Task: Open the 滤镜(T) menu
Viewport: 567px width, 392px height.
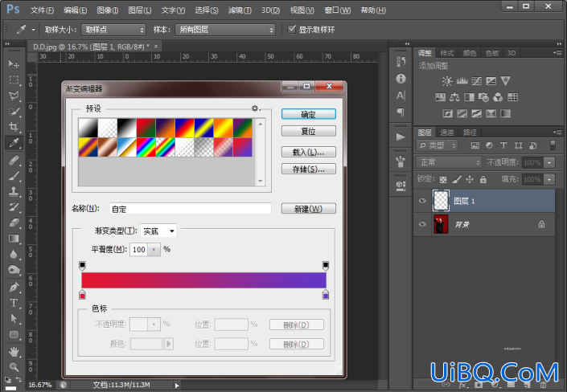Action: click(240, 10)
